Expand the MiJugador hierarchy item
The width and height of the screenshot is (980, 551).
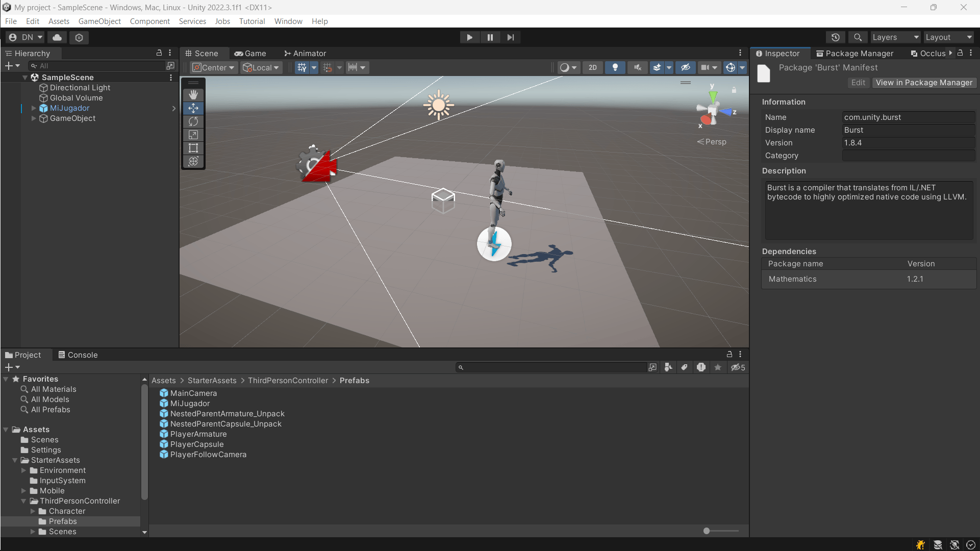34,108
